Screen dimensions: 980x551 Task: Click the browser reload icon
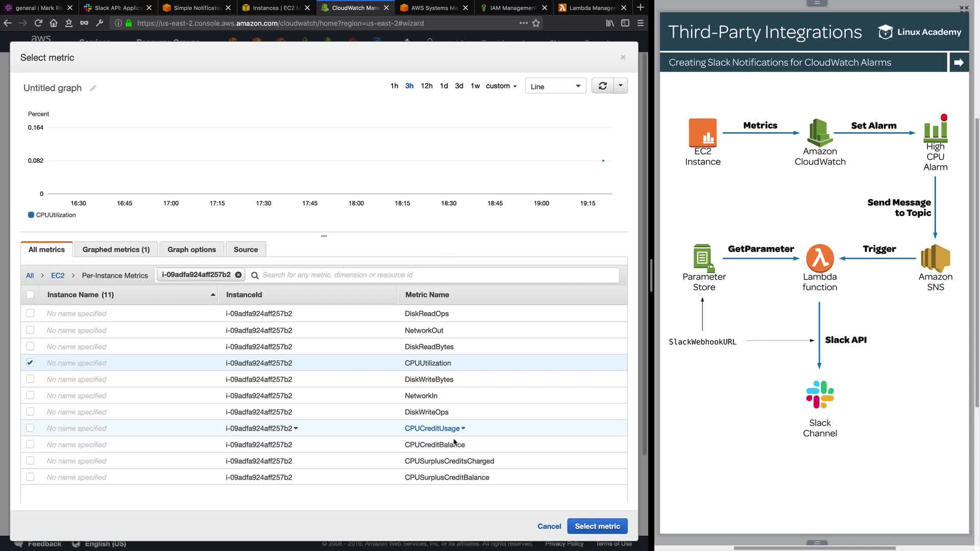pos(38,23)
